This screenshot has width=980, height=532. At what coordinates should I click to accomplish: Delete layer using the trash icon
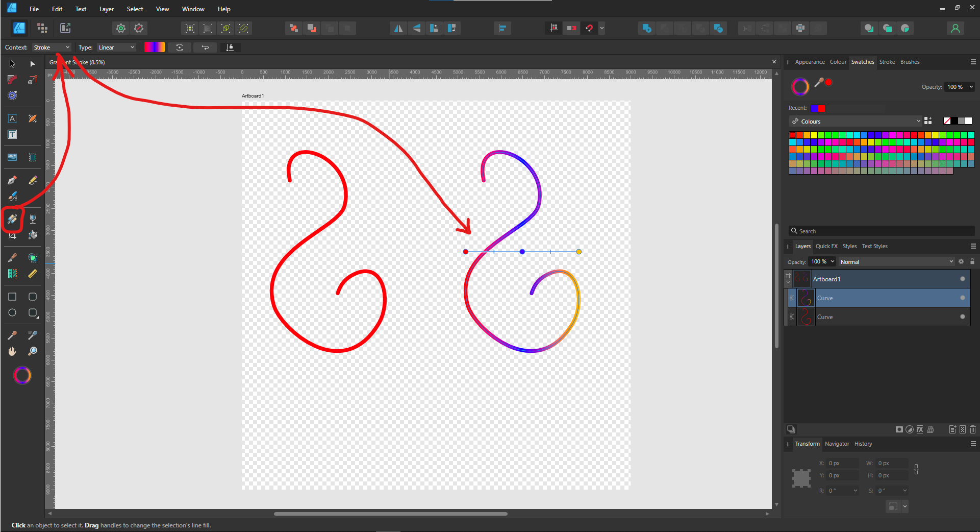[x=972, y=429]
